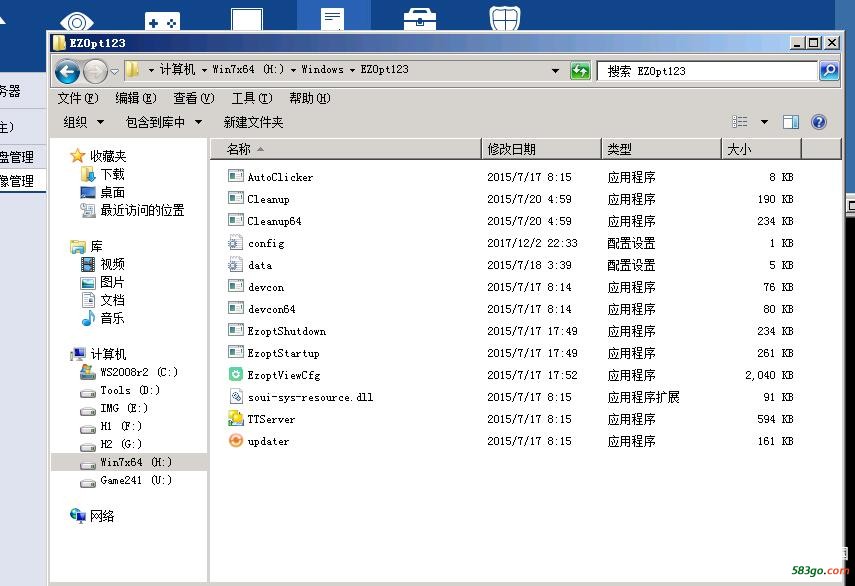
Task: Select the data settings file icon
Action: point(236,264)
